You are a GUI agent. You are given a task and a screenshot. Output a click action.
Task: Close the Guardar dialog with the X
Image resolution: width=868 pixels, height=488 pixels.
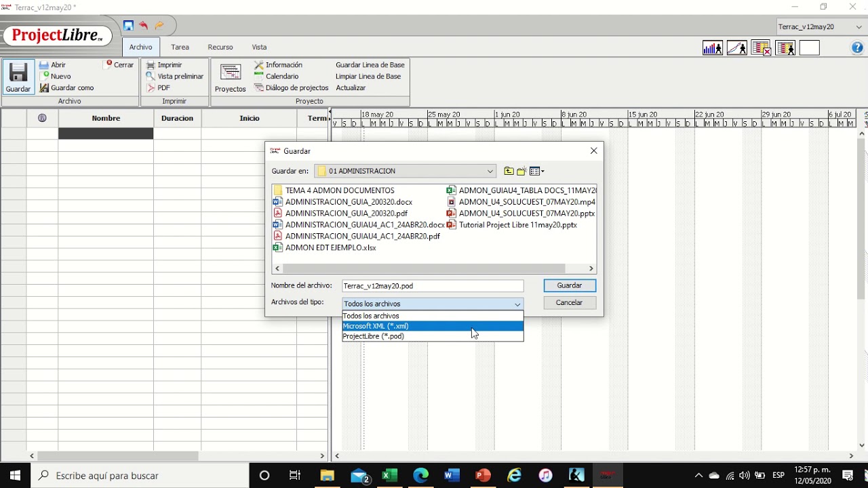(x=593, y=151)
